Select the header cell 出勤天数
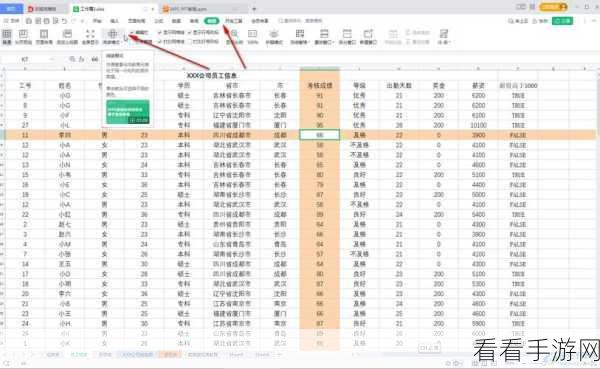The image size is (600, 369). (399, 86)
